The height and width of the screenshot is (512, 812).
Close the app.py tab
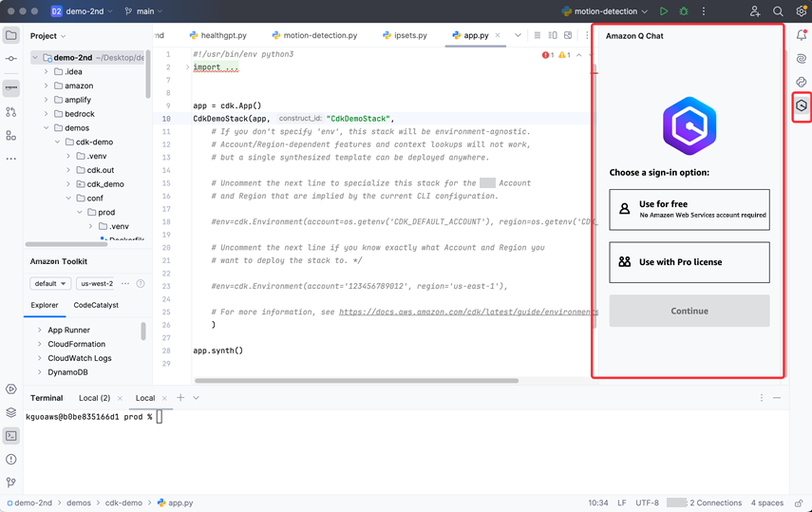498,35
